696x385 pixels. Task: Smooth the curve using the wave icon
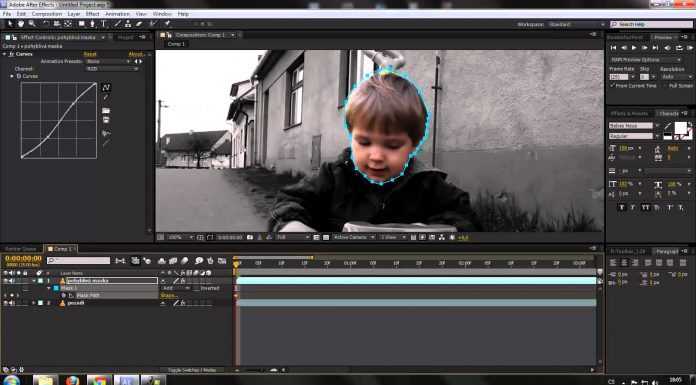pyautogui.click(x=106, y=133)
